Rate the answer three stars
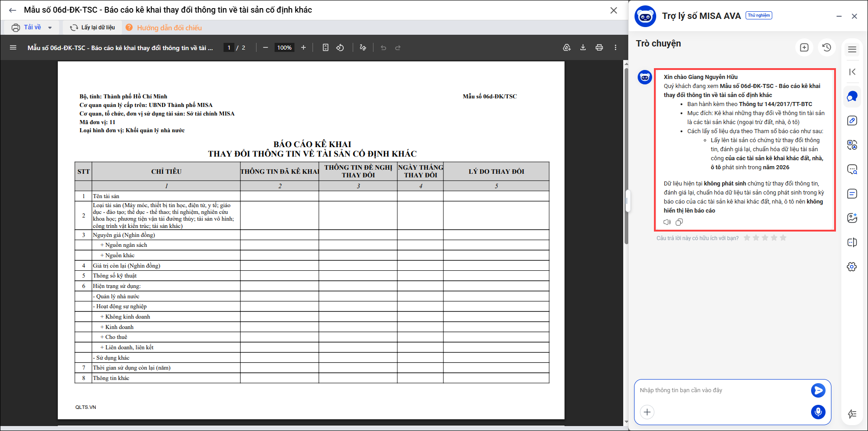This screenshot has width=868, height=431. tap(765, 238)
